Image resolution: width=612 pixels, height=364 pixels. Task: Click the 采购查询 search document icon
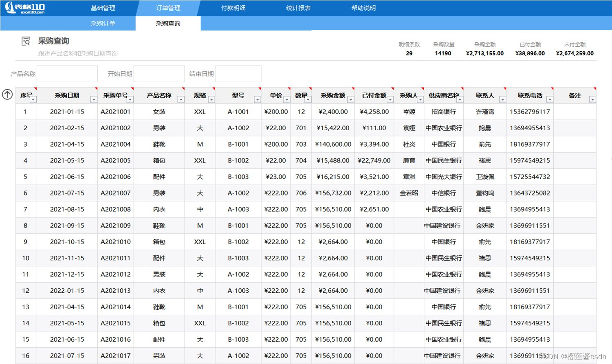(x=26, y=41)
